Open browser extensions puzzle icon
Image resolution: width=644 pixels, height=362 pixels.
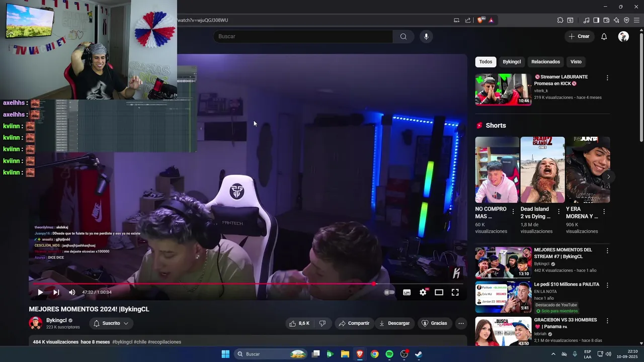pos(560,20)
